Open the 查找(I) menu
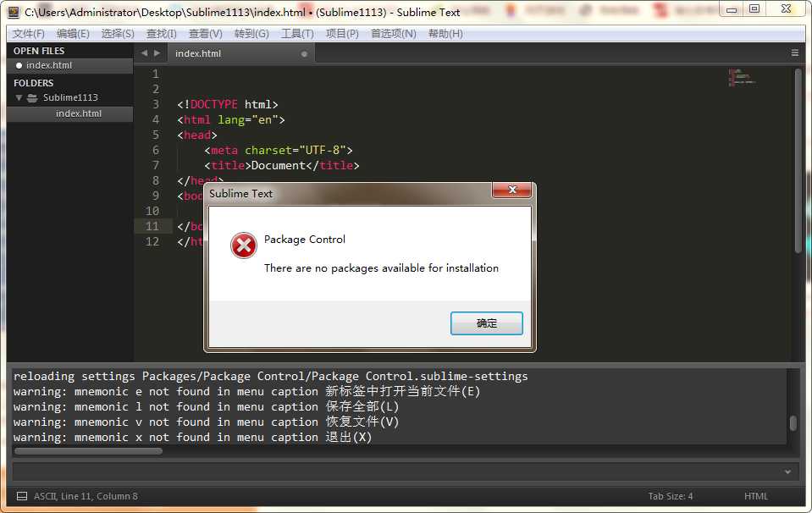Image resolution: width=812 pixels, height=513 pixels. 161,34
